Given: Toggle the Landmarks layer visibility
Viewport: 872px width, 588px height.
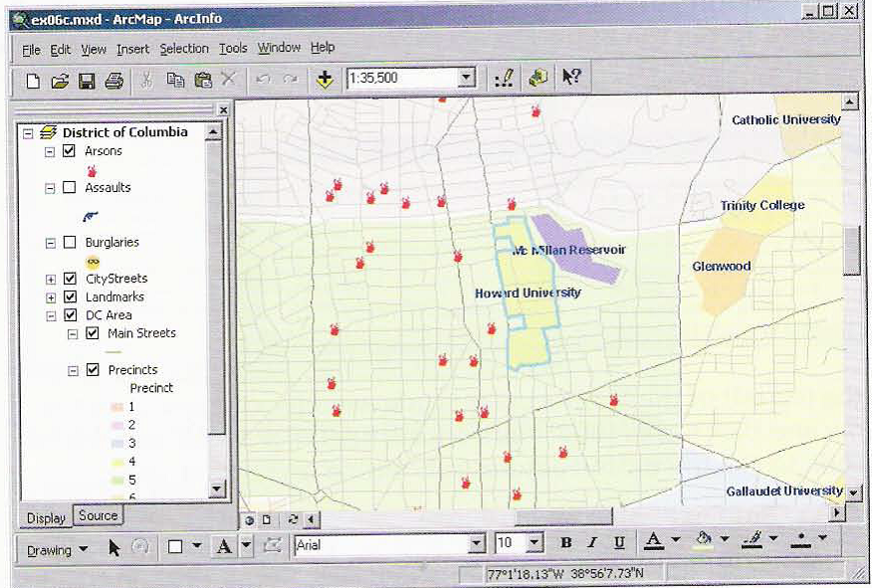Looking at the screenshot, I should coord(70,296).
